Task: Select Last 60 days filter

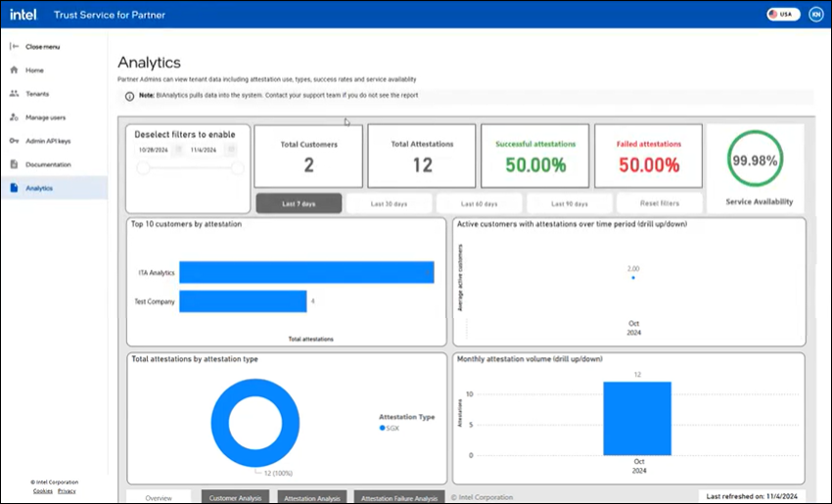Action: (x=480, y=204)
